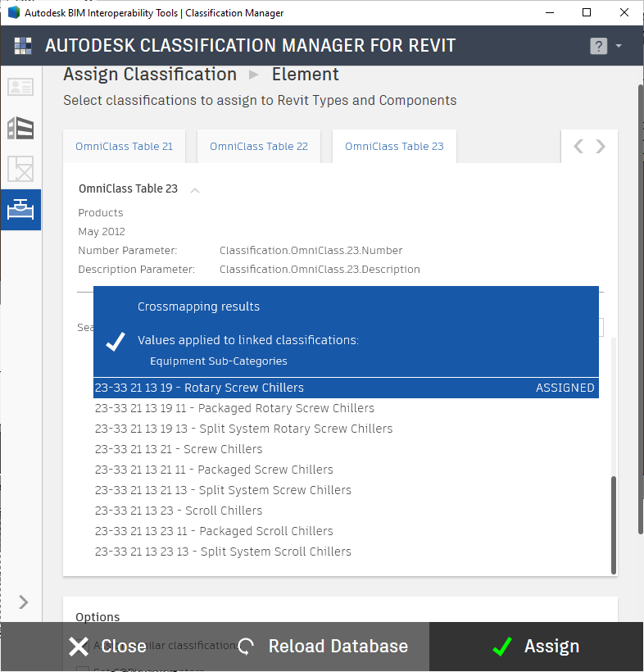
Task: Select the OmniClass Table 23 tab
Action: 394,146
